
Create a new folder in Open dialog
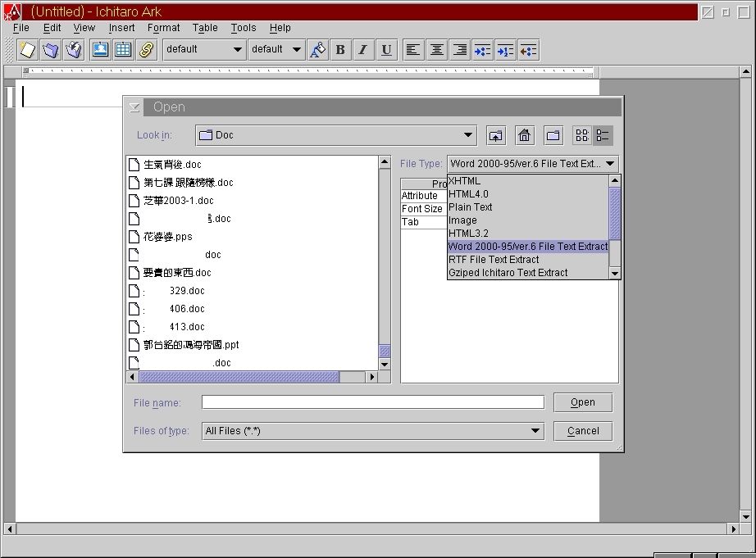tap(553, 135)
